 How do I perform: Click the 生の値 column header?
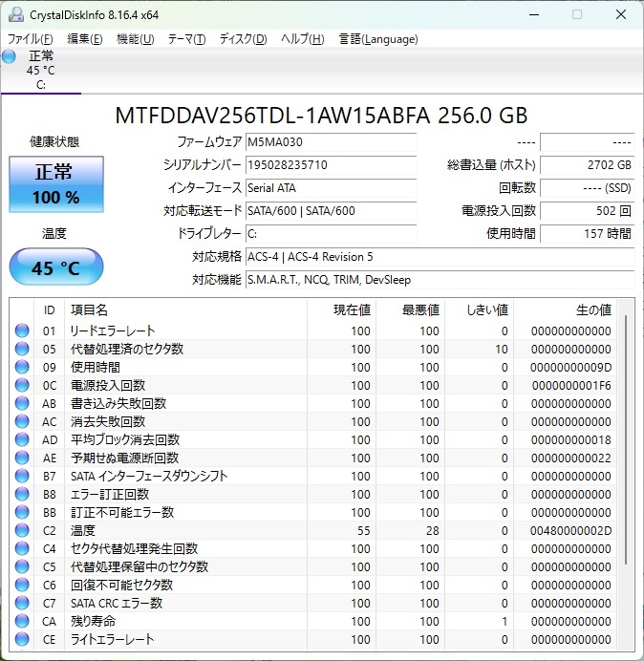[x=565, y=309]
